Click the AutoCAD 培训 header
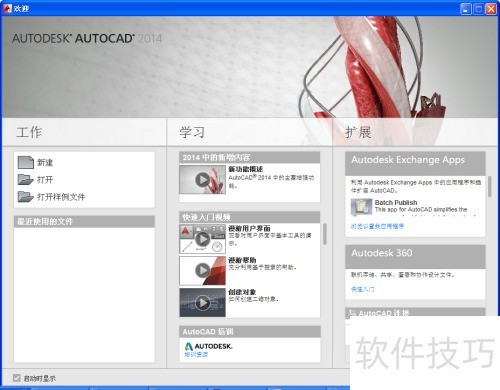Image resolution: width=500 pixels, height=390 pixels. point(250,332)
